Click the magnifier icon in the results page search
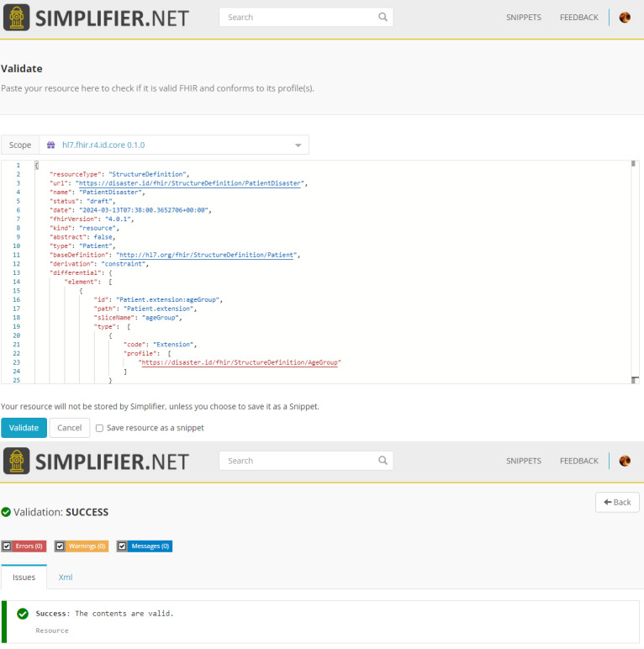The image size is (644, 649). coord(383,461)
